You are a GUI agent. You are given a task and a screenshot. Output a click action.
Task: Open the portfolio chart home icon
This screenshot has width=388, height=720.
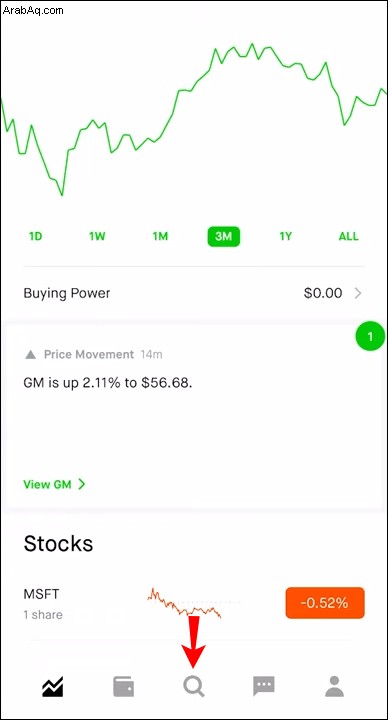(53, 687)
